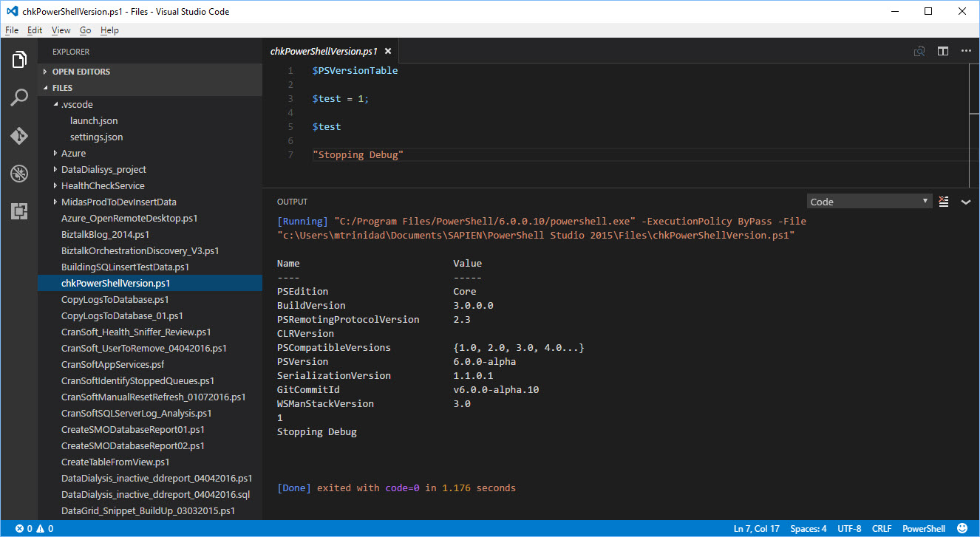Open the Git source control view
980x537 pixels.
[x=19, y=136]
